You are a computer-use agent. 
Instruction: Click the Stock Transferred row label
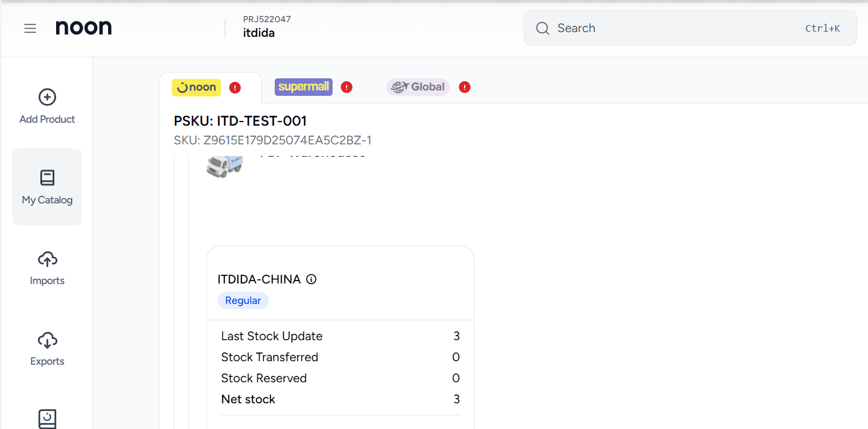(x=269, y=357)
